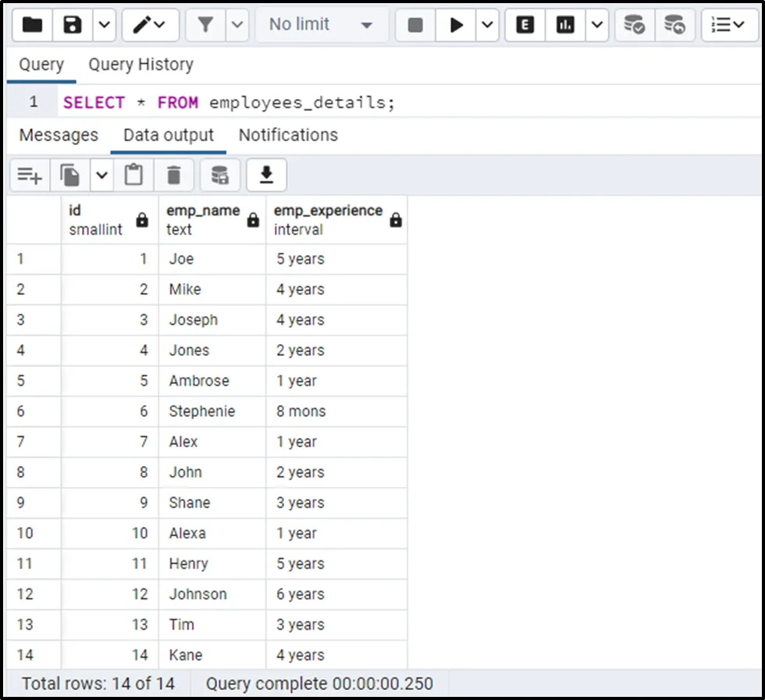This screenshot has width=765, height=700.
Task: Open the Copy options dropdown arrow
Action: [102, 176]
